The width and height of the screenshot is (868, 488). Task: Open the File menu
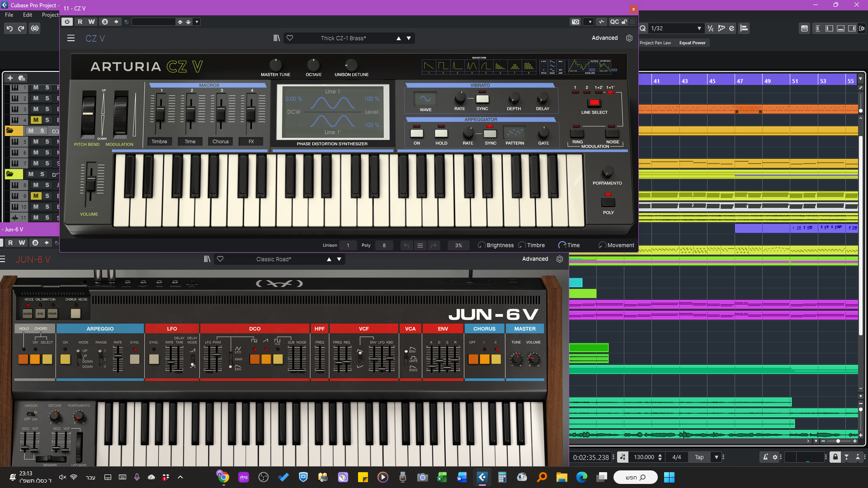9,15
